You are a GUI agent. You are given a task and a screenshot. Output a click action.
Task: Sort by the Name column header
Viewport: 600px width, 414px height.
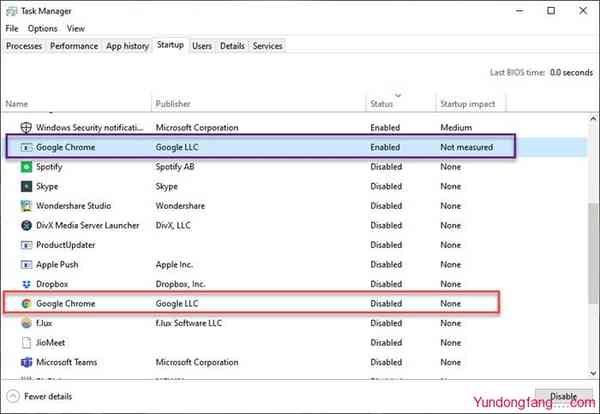pos(17,104)
